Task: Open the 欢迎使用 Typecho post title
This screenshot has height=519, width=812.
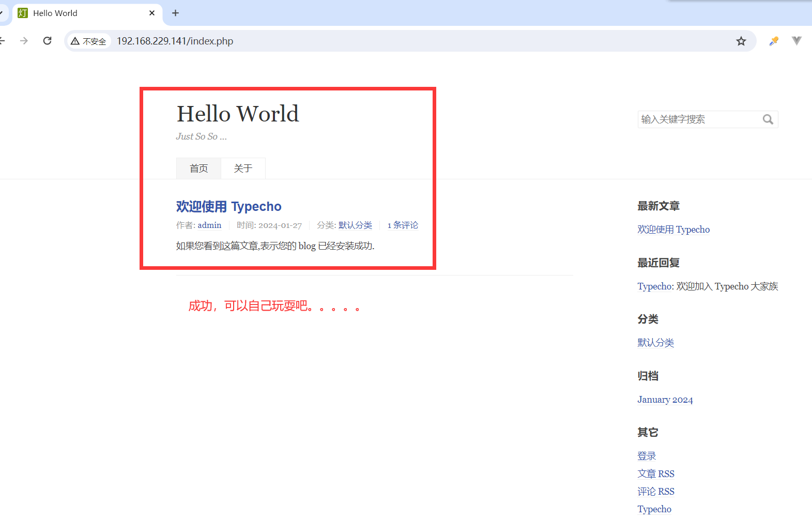Action: coord(228,206)
